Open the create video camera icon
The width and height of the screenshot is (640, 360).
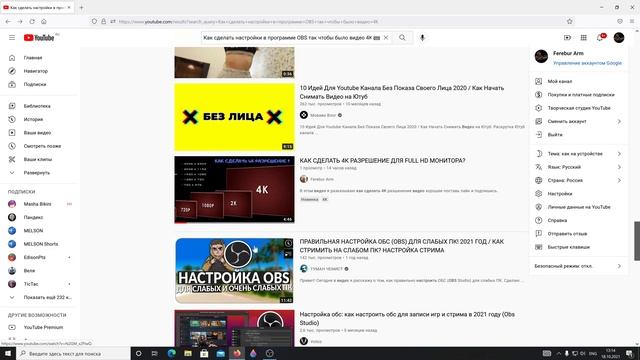pyautogui.click(x=567, y=38)
